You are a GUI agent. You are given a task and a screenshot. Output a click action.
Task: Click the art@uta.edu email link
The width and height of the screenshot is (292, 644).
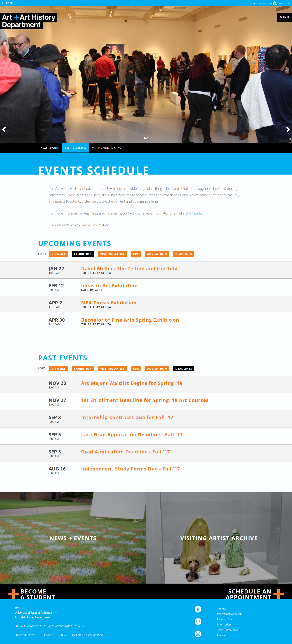192,213
